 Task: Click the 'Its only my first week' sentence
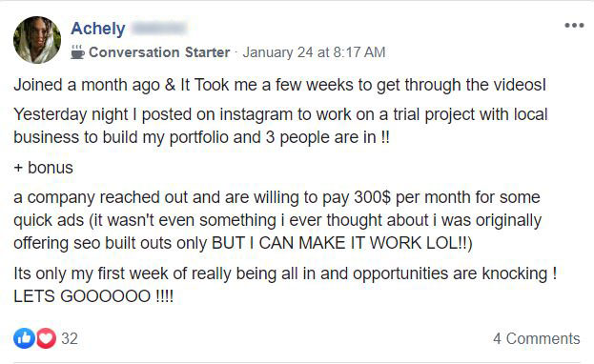(285, 273)
